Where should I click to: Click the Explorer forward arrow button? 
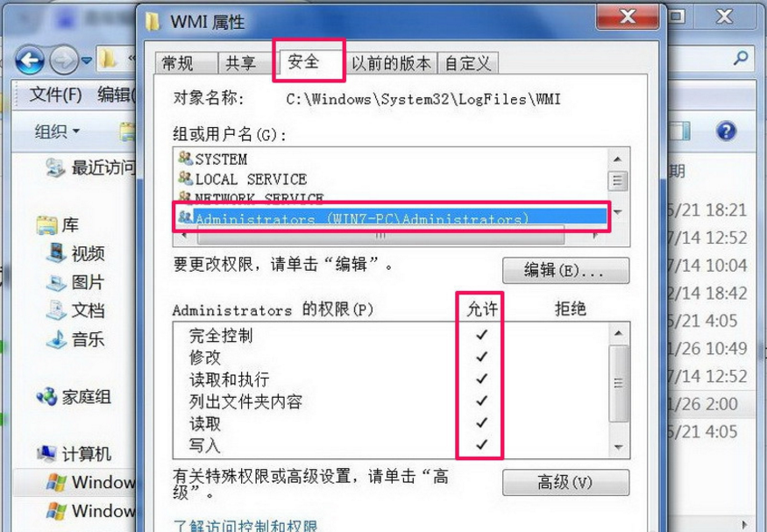[x=64, y=60]
